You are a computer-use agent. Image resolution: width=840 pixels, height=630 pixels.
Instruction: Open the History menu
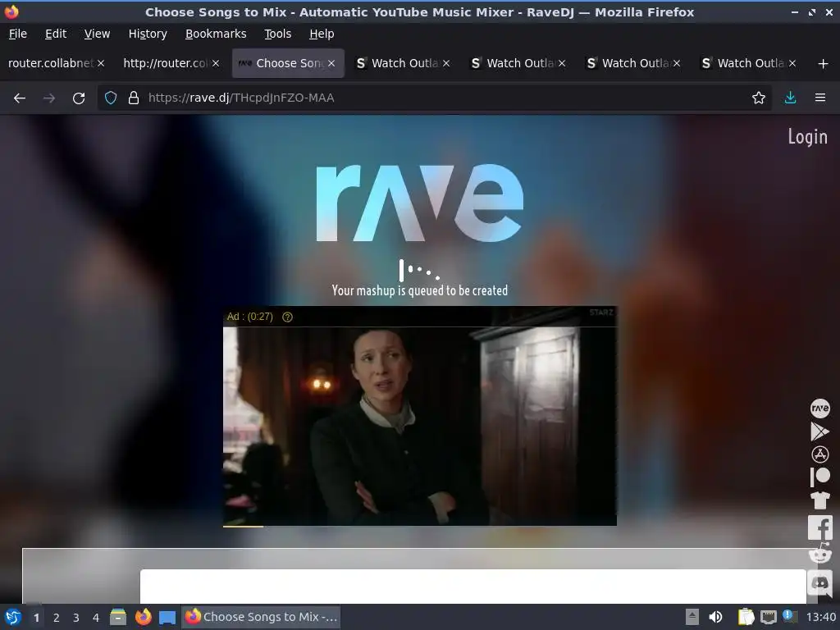(148, 34)
